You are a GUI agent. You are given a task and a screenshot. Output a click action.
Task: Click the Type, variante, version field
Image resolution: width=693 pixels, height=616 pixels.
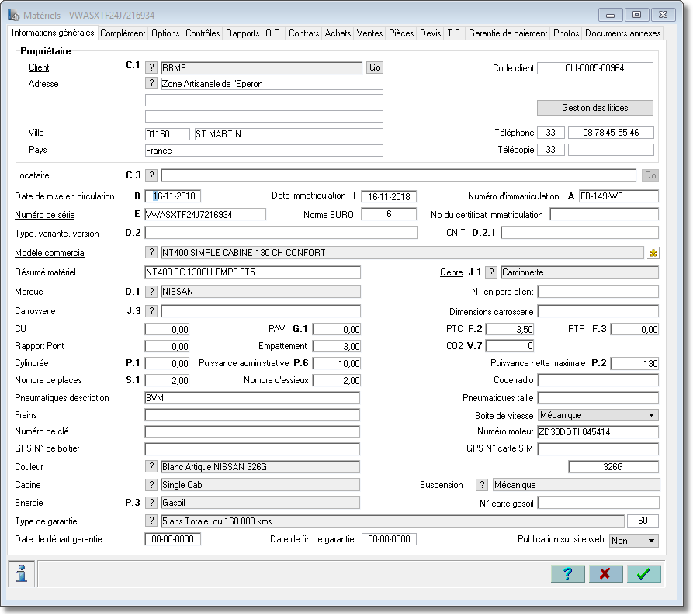point(281,233)
